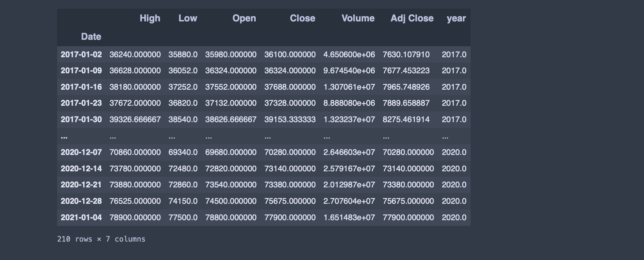Select the 2017-01-30 row index
Viewport: 644px width, 260px height.
coord(81,119)
